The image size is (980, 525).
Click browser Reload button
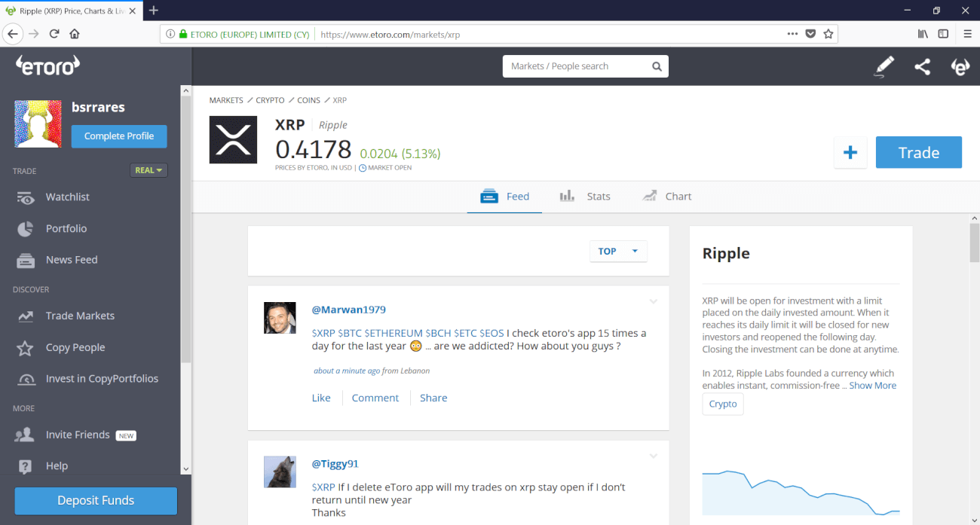tap(54, 34)
